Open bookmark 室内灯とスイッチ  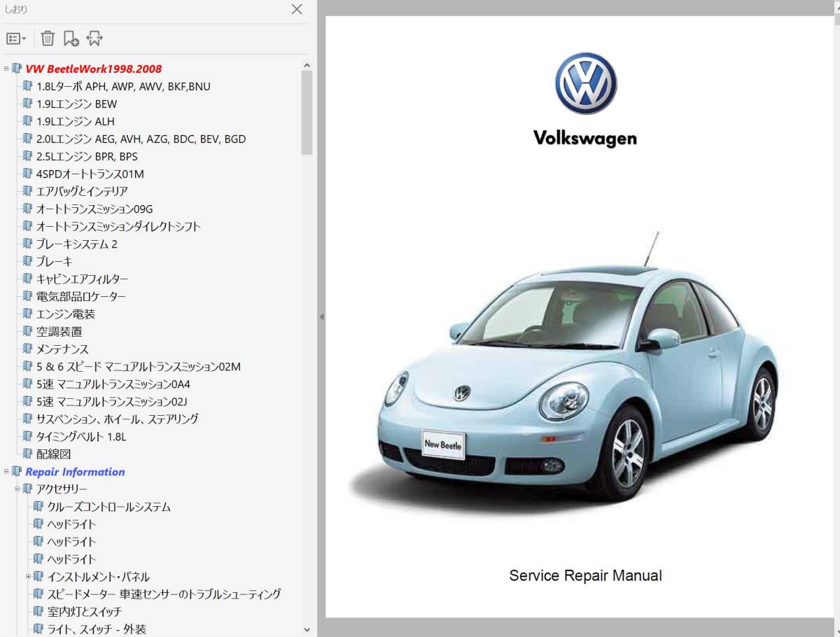(84, 612)
